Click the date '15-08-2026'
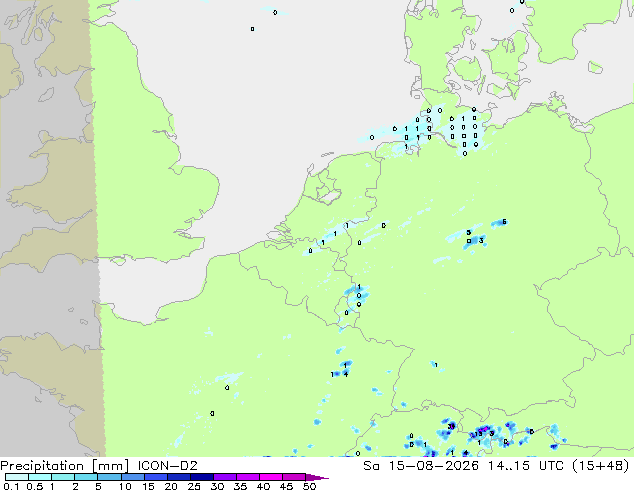Image resolution: width=634 pixels, height=490 pixels. (433, 466)
